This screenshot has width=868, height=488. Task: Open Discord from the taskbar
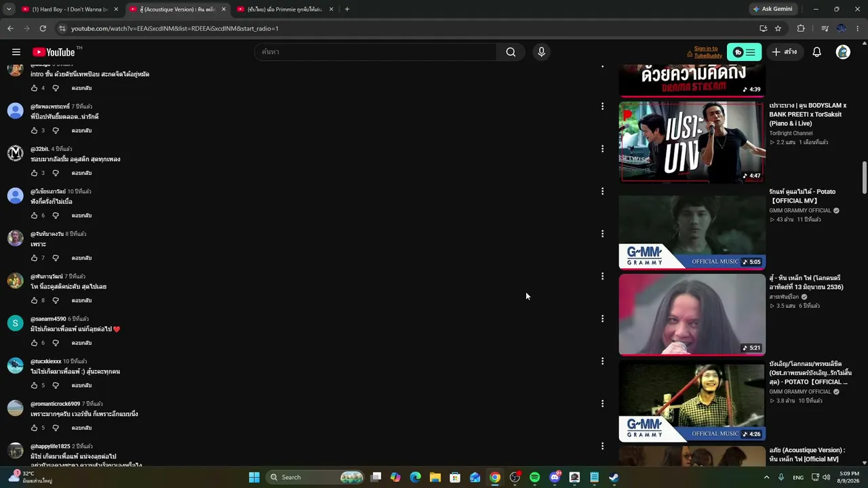[x=555, y=477]
